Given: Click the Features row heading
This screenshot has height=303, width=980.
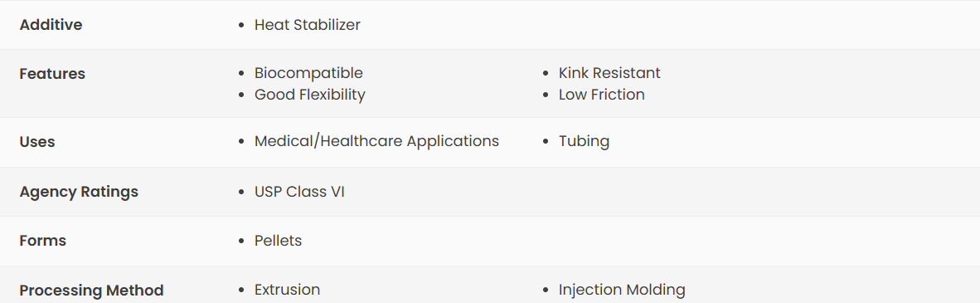Looking at the screenshot, I should point(52,74).
